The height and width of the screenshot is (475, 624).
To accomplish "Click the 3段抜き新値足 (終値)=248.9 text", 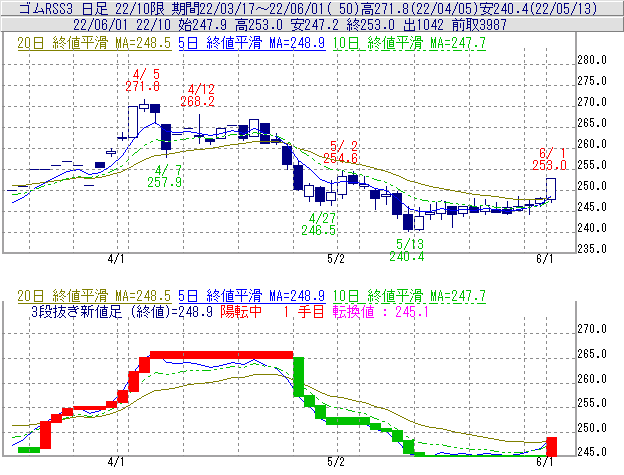I will [x=121, y=312].
